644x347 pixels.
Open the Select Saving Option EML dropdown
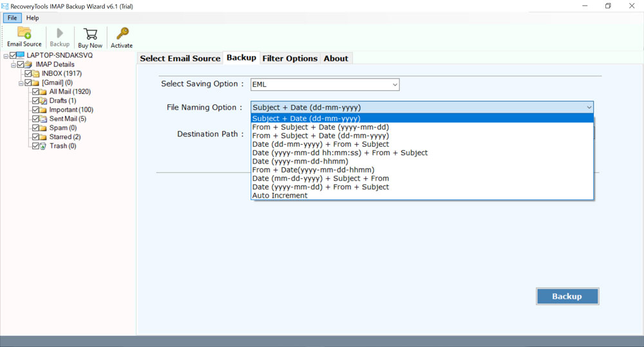tap(325, 84)
